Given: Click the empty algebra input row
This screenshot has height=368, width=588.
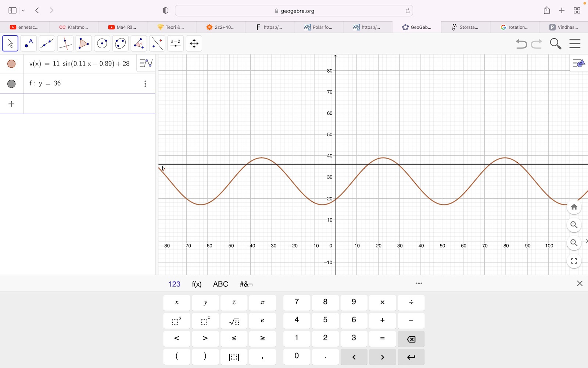Looking at the screenshot, I should [x=88, y=104].
